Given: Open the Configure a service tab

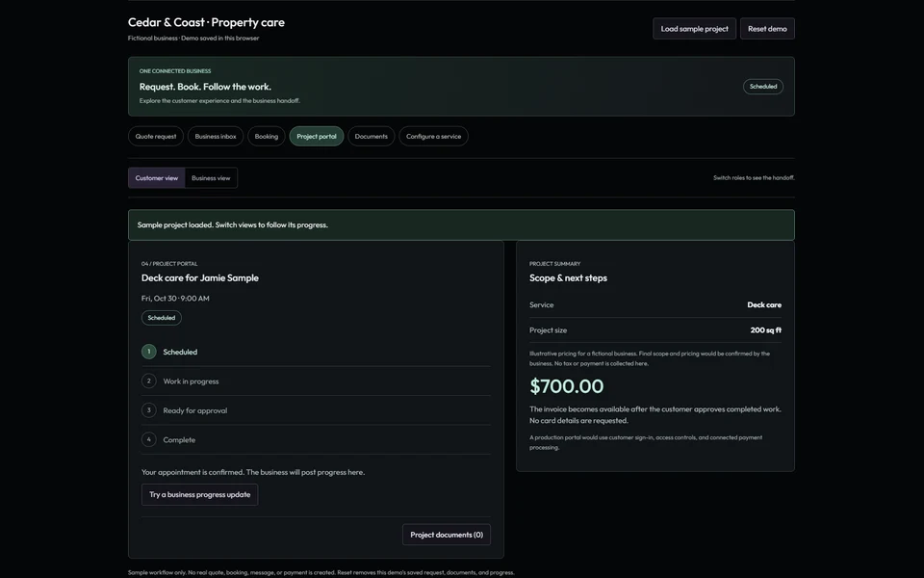Looking at the screenshot, I should [434, 136].
